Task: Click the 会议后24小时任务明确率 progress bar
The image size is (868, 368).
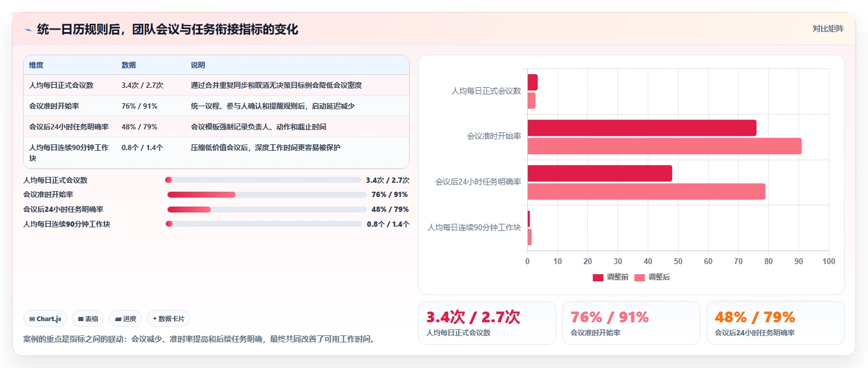Action: (x=267, y=210)
